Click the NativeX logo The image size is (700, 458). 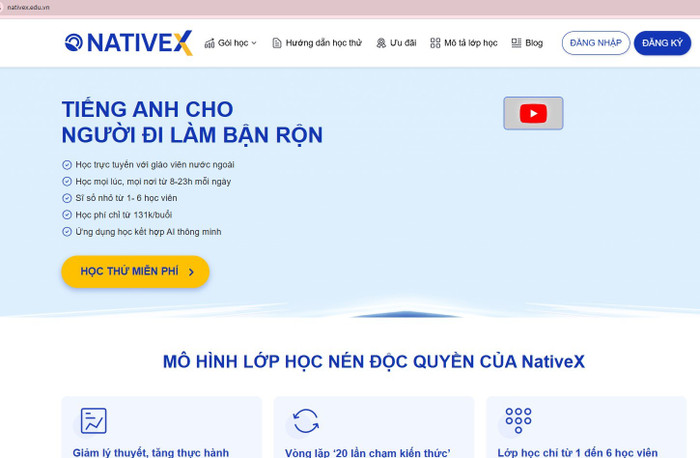pyautogui.click(x=129, y=43)
